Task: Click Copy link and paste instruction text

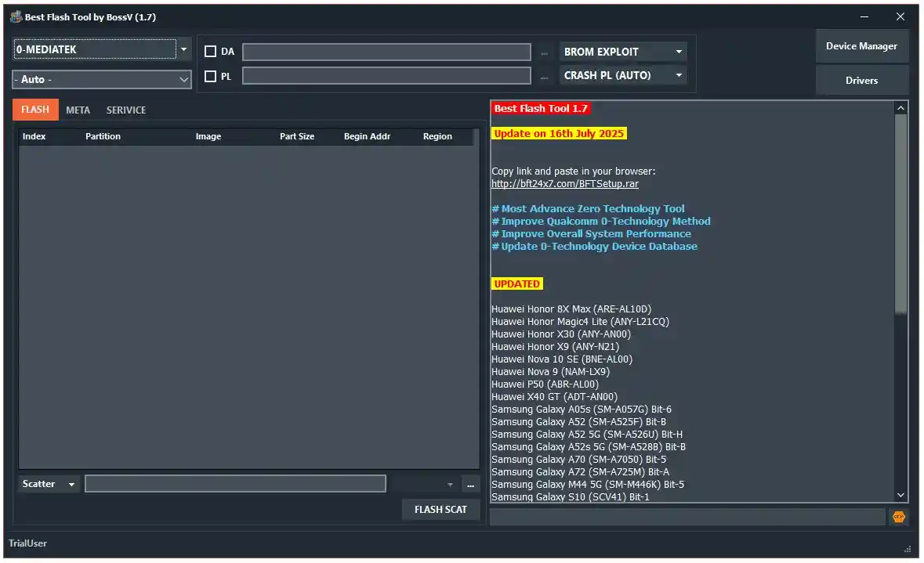Action: pos(574,171)
